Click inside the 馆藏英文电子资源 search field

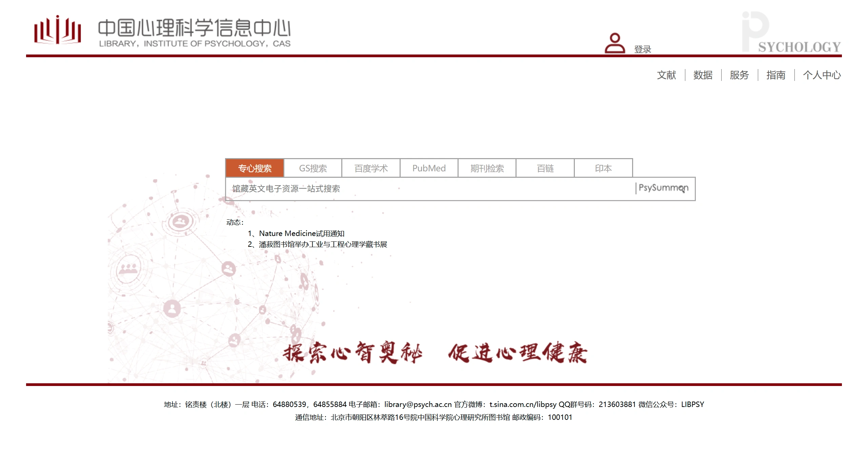point(407,189)
